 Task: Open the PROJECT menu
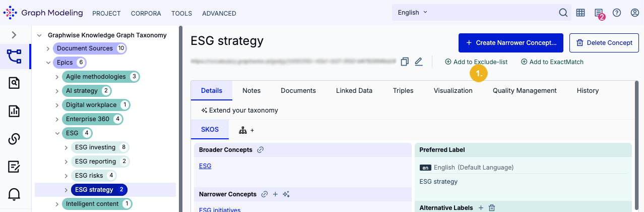pos(106,14)
